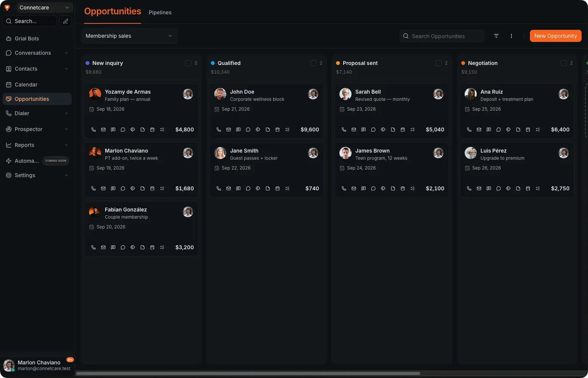The height and width of the screenshot is (378, 588).
Task: Click the Search Opportunities field
Action: [x=442, y=36]
